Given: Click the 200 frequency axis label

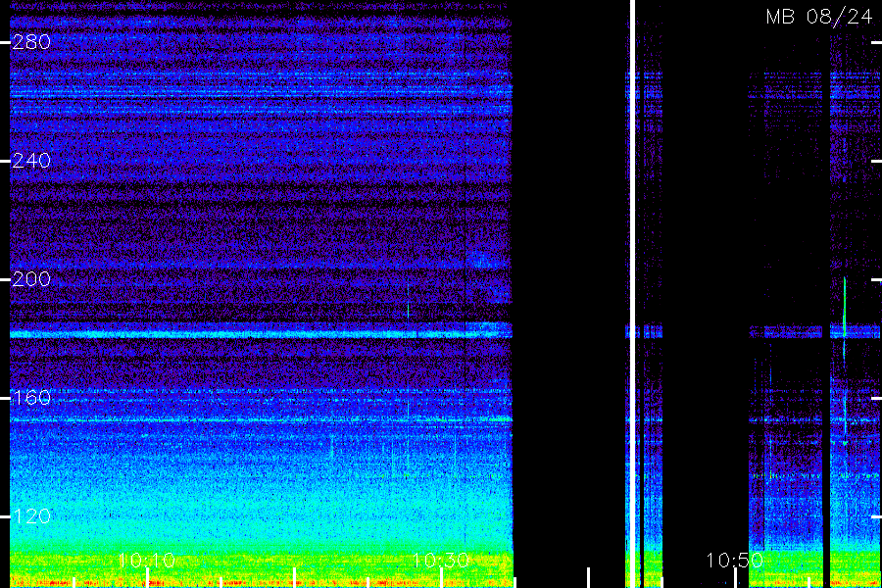Looking at the screenshot, I should [31, 279].
